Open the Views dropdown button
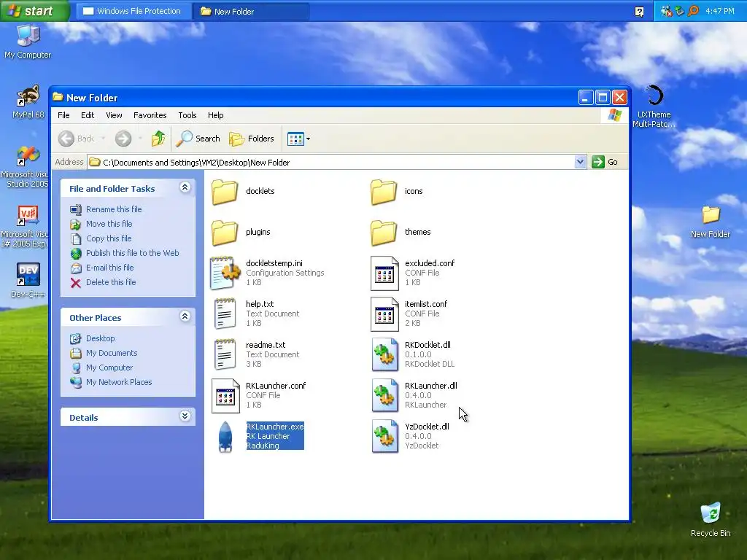This screenshot has width=747, height=560. [x=298, y=139]
